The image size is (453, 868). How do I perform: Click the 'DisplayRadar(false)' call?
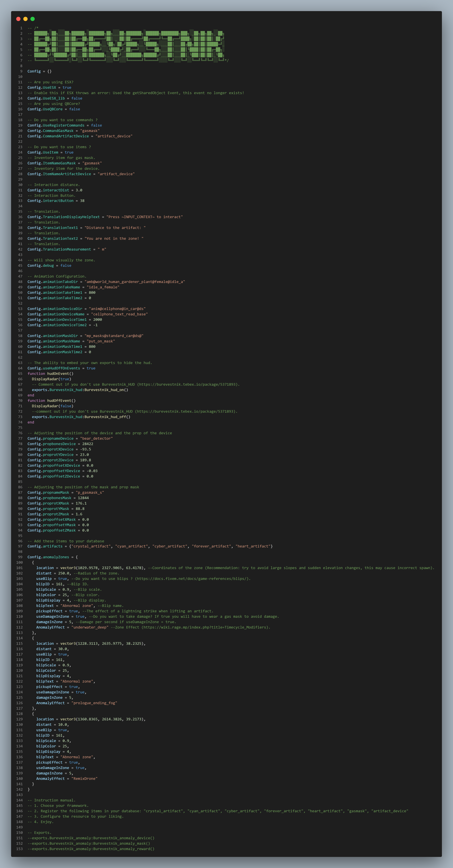coord(53,406)
